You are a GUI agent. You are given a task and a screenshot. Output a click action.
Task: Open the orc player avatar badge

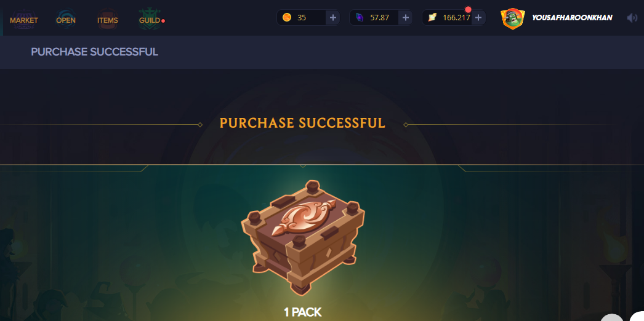coord(513,18)
